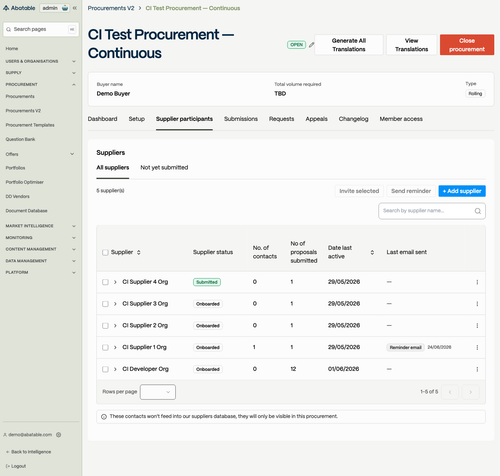This screenshot has width=500, height=476.
Task: Expand the CI Supplier 2 Org row
Action: [x=115, y=326]
